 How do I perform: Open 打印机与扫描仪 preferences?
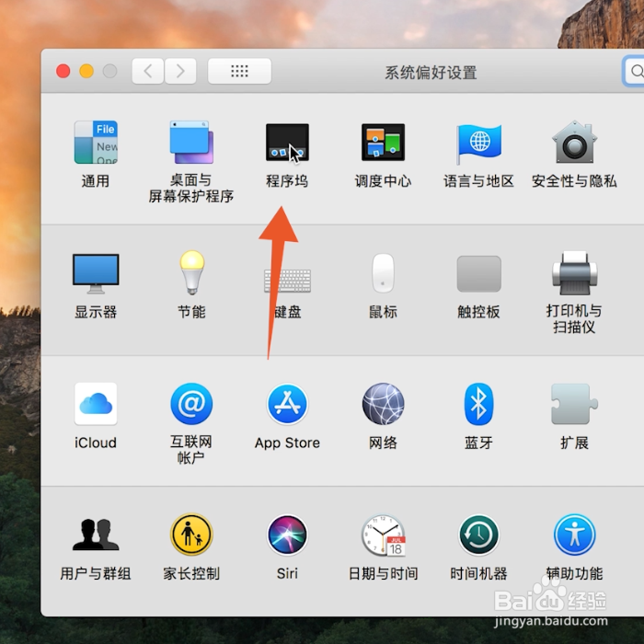574,272
